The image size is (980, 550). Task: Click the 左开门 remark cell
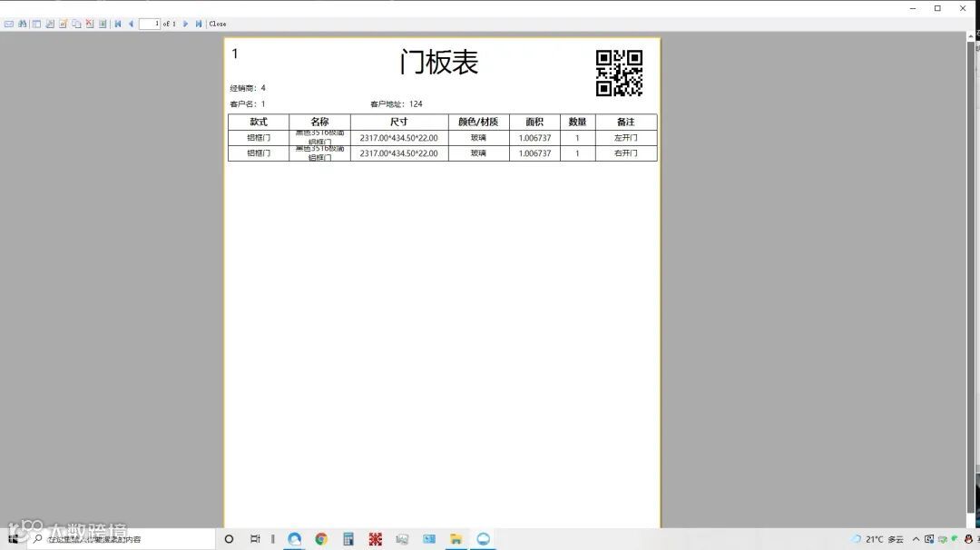(x=625, y=138)
